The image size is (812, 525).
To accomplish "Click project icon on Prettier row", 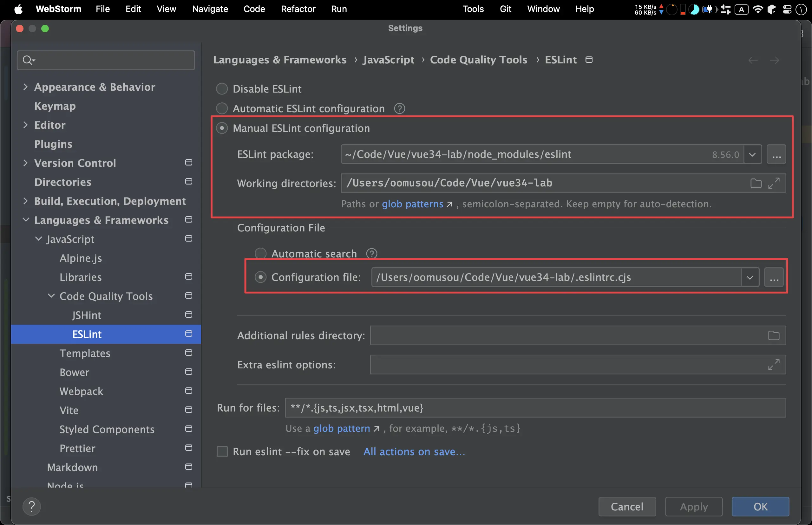I will [x=189, y=448].
